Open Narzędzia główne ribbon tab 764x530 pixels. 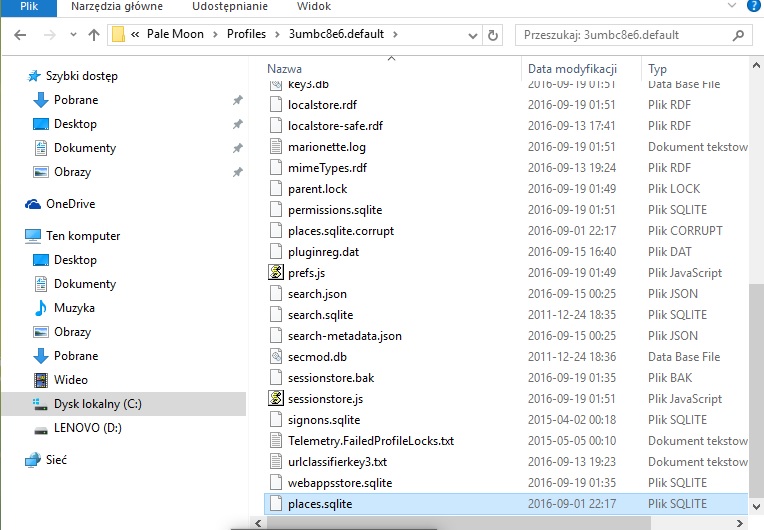click(117, 7)
